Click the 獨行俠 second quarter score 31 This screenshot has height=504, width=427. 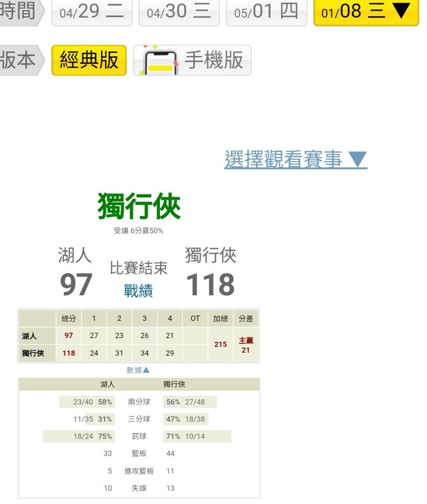(x=119, y=353)
